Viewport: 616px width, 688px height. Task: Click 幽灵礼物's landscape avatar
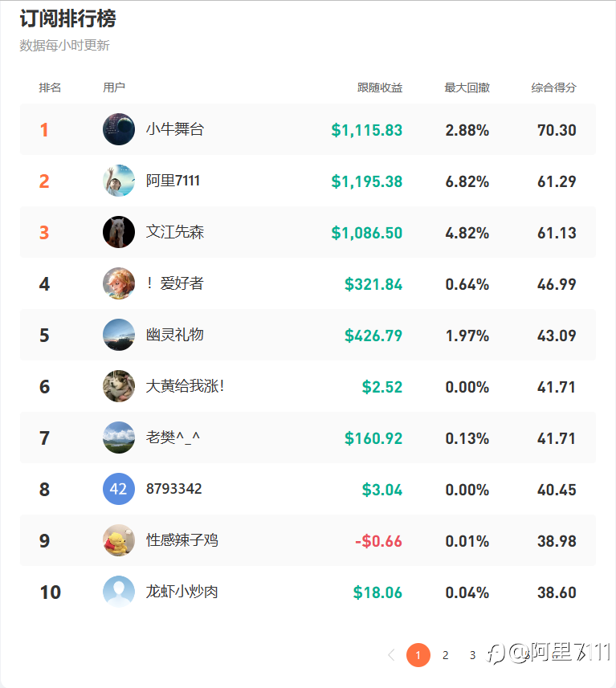coord(119,335)
